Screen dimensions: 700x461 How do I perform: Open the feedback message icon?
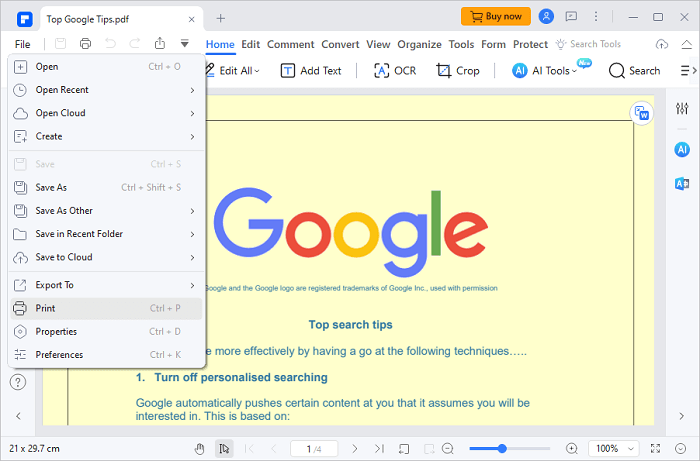coord(571,17)
